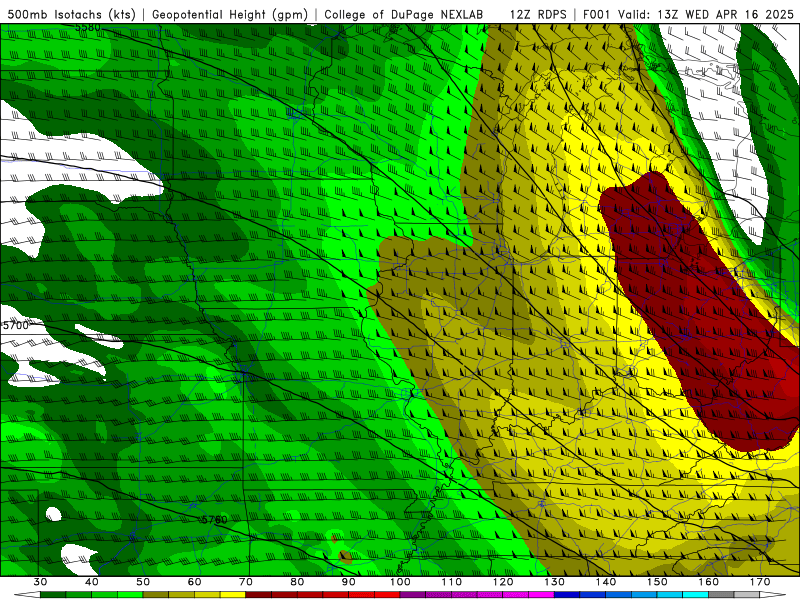Click the 40 value on the color scale
Screen dimensions: 800x600
click(x=92, y=582)
